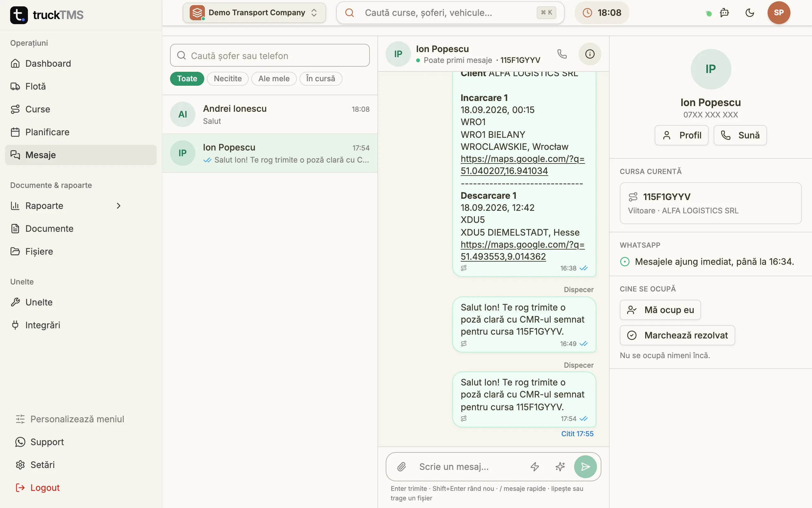Click the global search field
Image resolution: width=812 pixels, height=508 pixels.
(450, 13)
